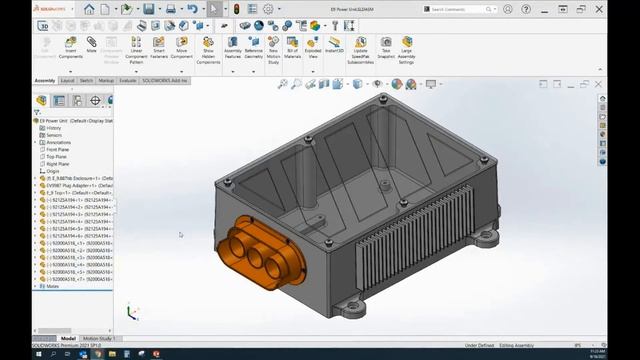Click the Home icon in the top toolbar

coord(89,9)
